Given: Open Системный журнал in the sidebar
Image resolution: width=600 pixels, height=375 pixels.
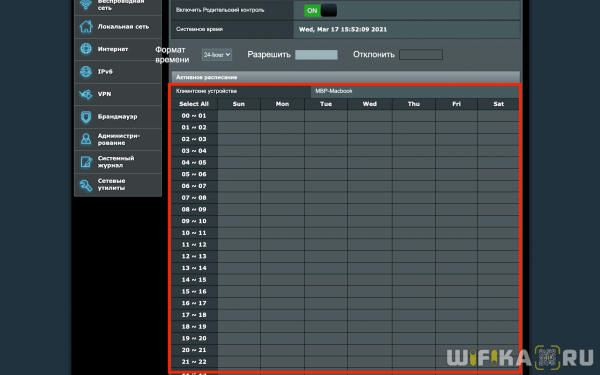Looking at the screenshot, I should pyautogui.click(x=118, y=162).
